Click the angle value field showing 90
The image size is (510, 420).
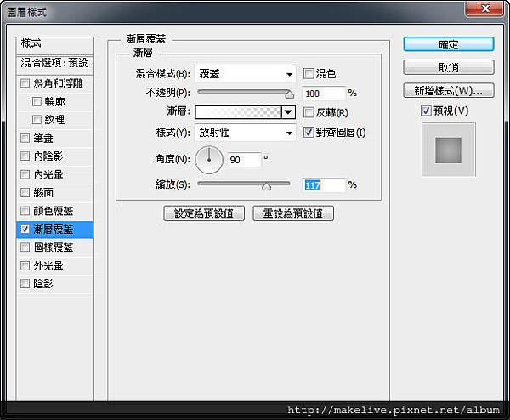[x=245, y=160]
